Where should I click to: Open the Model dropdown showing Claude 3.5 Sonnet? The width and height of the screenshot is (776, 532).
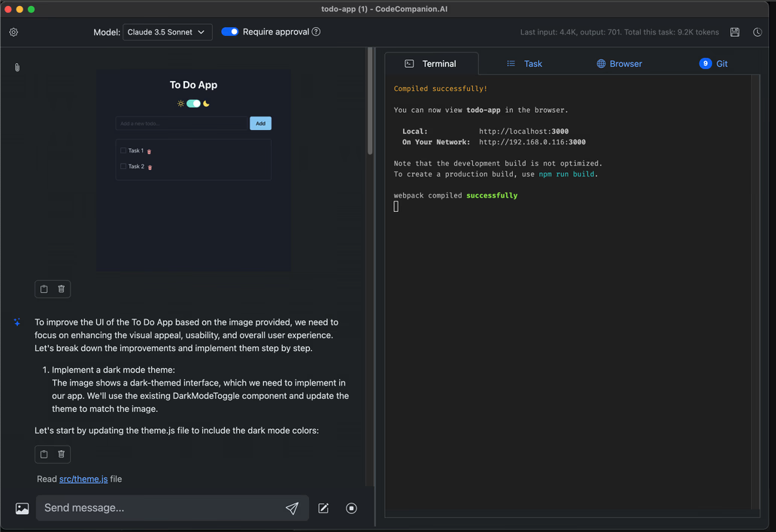[x=167, y=32]
